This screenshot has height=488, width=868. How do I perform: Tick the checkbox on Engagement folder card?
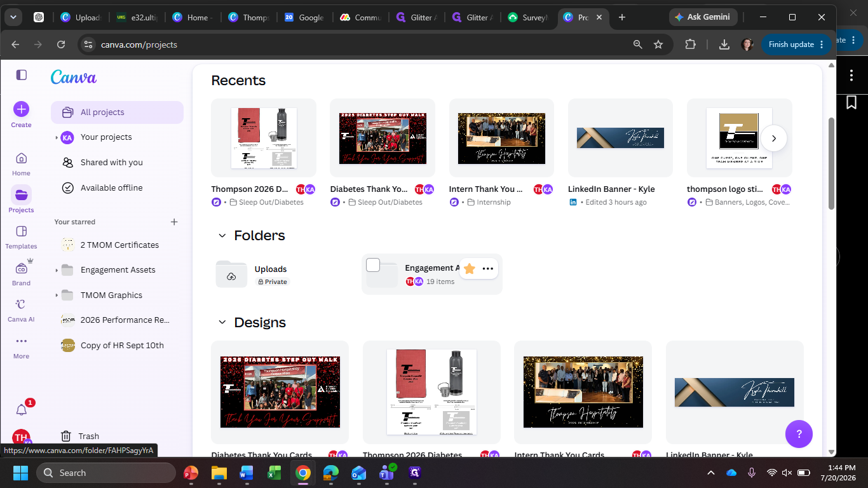click(373, 265)
